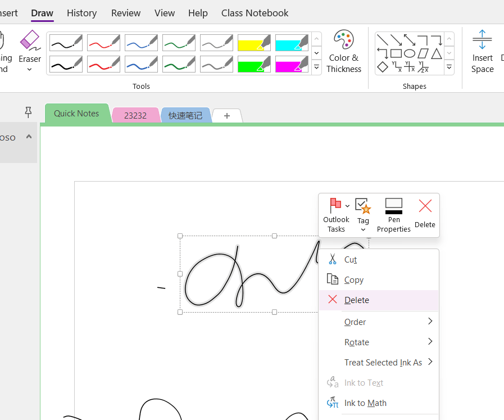This screenshot has height=420, width=504.
Task: Select the green highlighter
Action: coord(254,64)
